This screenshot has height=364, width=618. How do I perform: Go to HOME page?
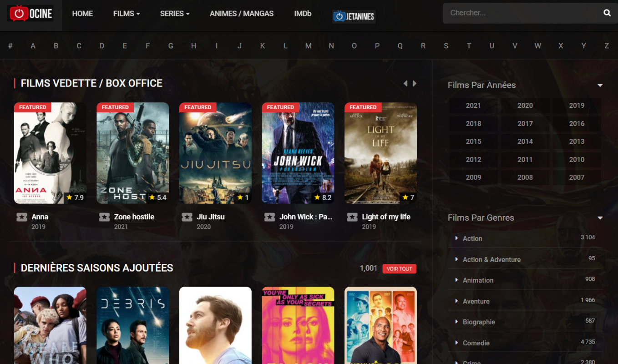click(82, 14)
